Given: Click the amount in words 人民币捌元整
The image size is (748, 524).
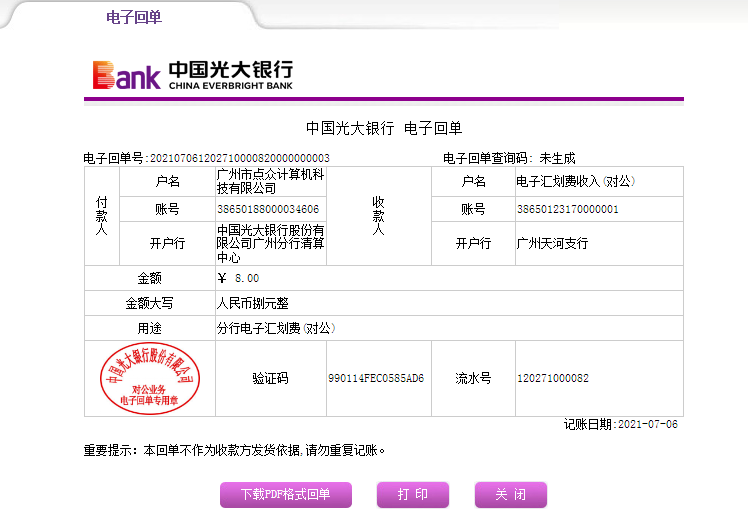Looking at the screenshot, I should pyautogui.click(x=252, y=303).
